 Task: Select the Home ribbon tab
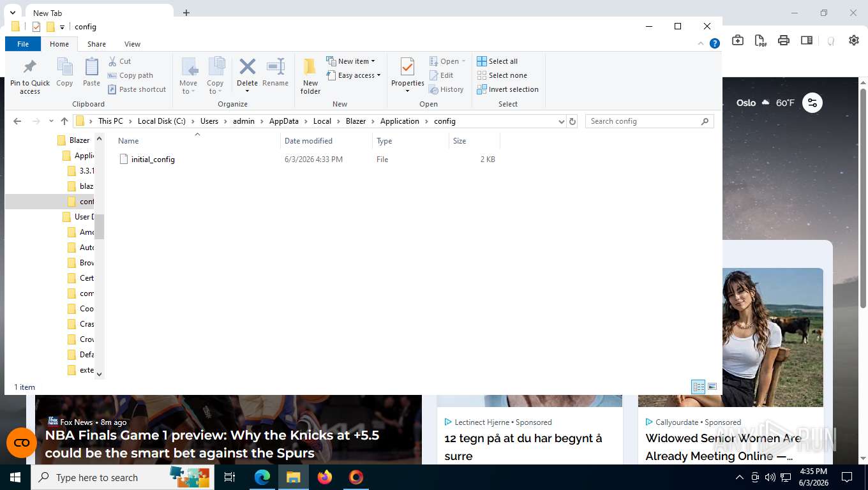(x=59, y=44)
